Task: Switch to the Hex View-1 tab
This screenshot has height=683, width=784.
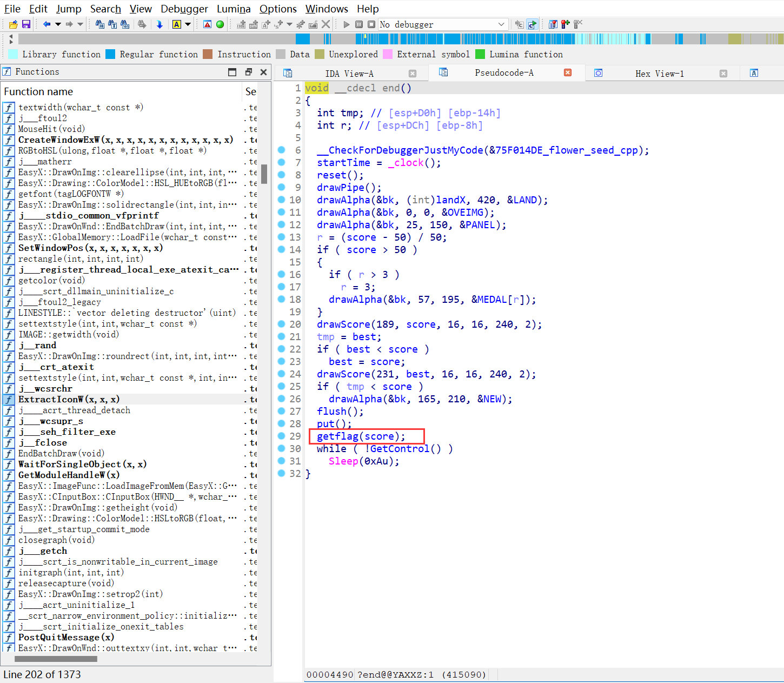Action: [660, 74]
